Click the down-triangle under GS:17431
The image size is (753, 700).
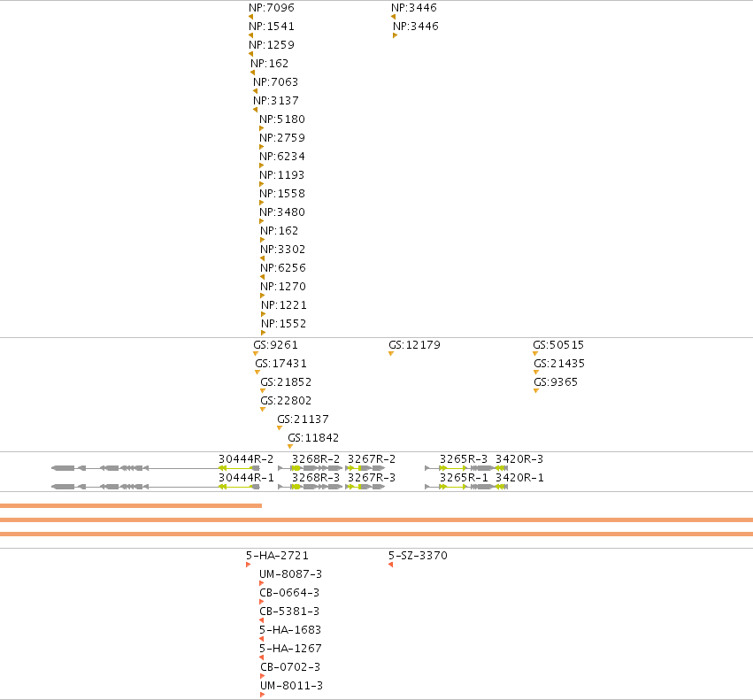(x=257, y=373)
